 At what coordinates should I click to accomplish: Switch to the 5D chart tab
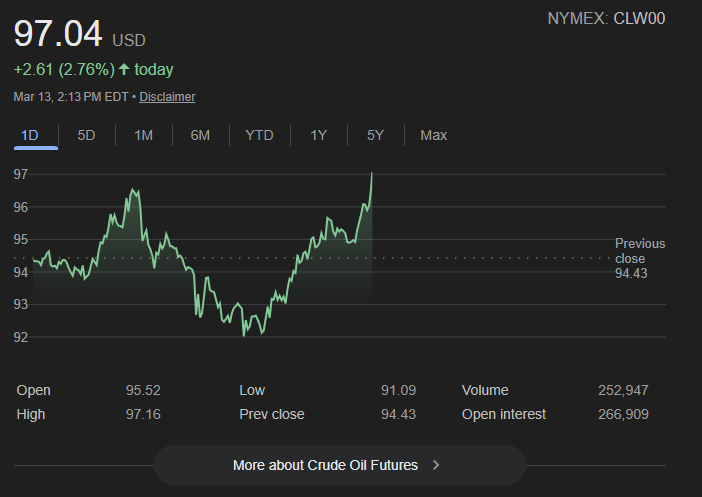tap(86, 135)
